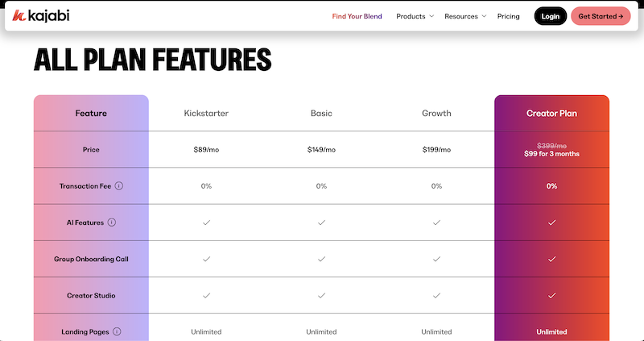644x341 pixels.
Task: Click the Kajabi logo
Action: pos(41,16)
